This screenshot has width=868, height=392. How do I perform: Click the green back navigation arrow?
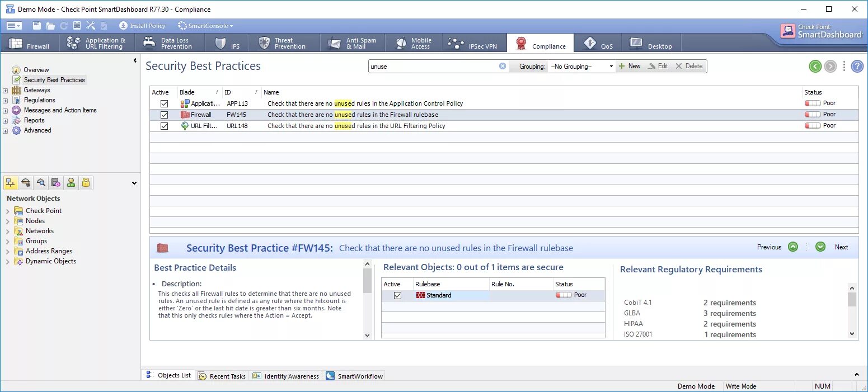(x=815, y=66)
